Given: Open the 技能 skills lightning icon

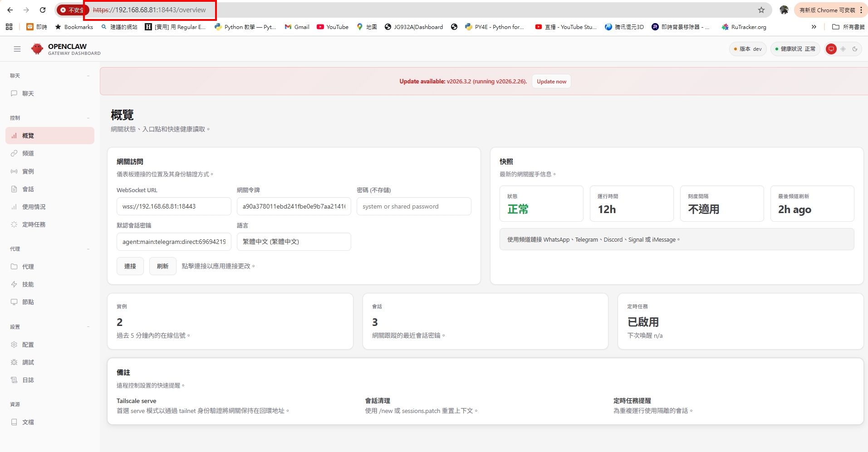Looking at the screenshot, I should [14, 284].
